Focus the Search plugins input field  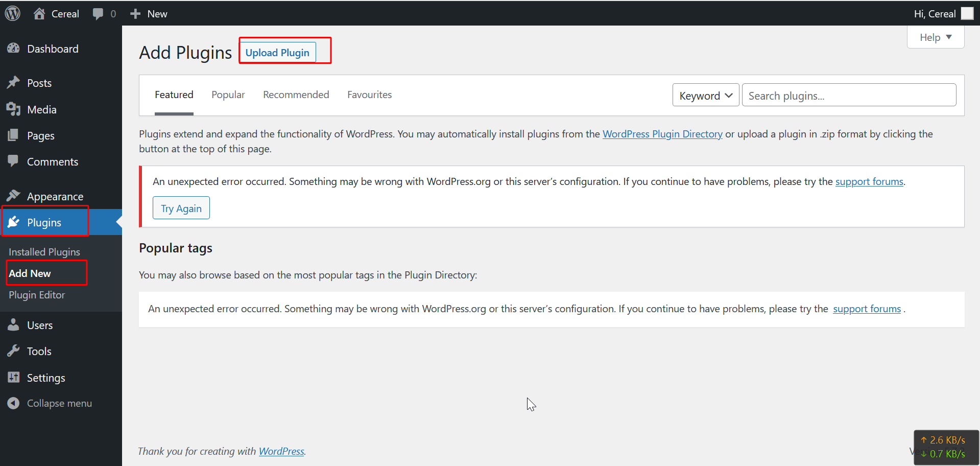[848, 96]
